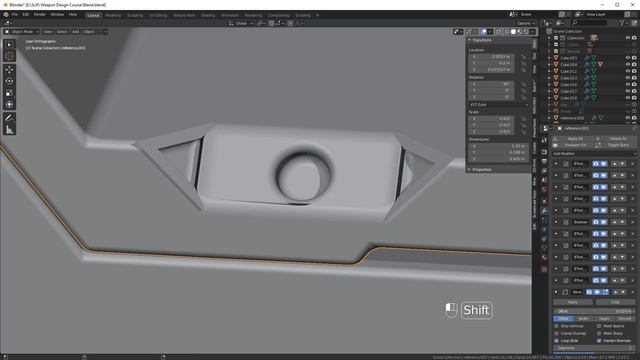
Task: Collapse the Transform panel
Action: [x=469, y=40]
